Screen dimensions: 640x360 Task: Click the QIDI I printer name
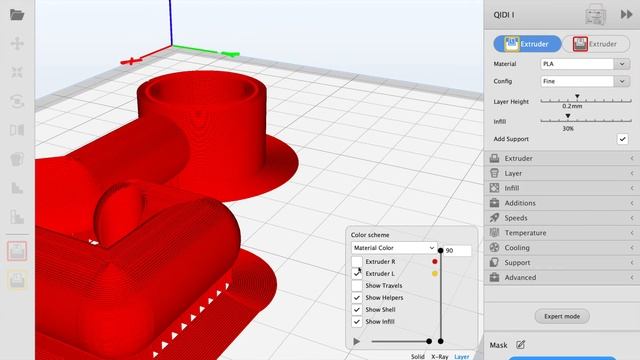tap(504, 15)
